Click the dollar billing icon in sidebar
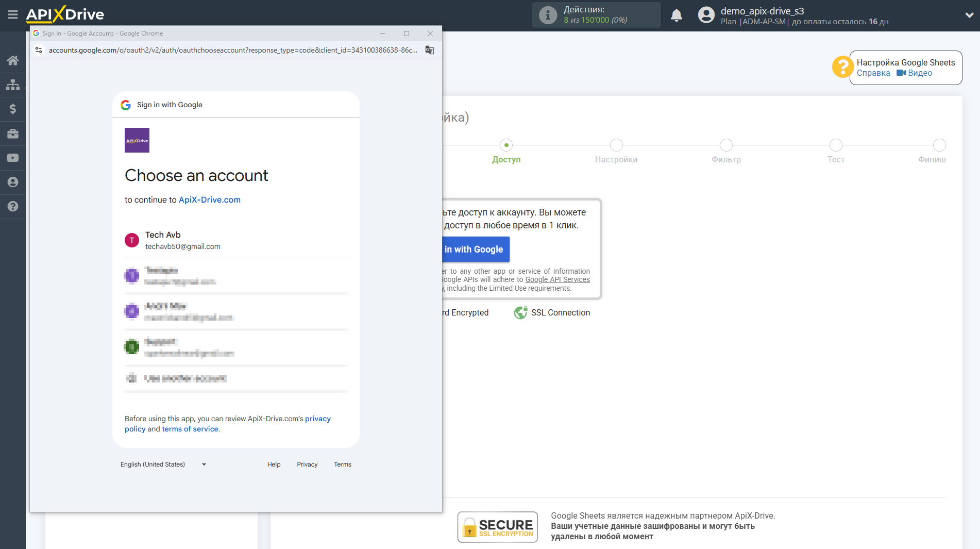 (x=13, y=109)
